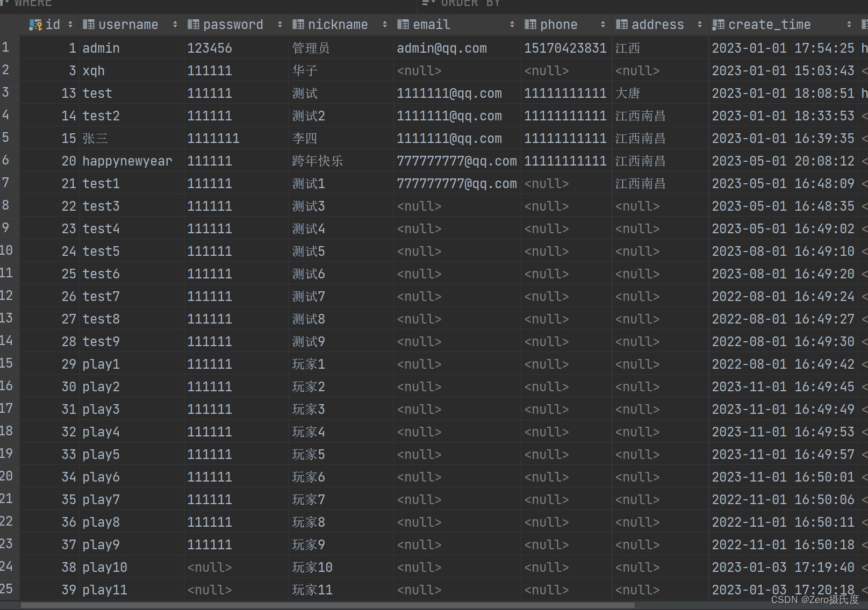
Task: Select phone cell 15170423831
Action: 566,48
